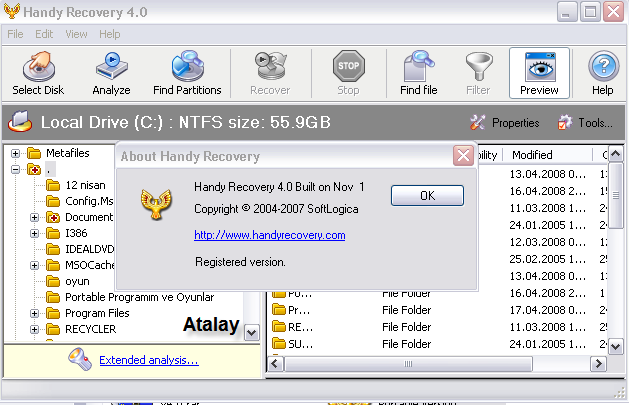Toggle the Preview pane button
629x405 pixels.
pos(540,73)
